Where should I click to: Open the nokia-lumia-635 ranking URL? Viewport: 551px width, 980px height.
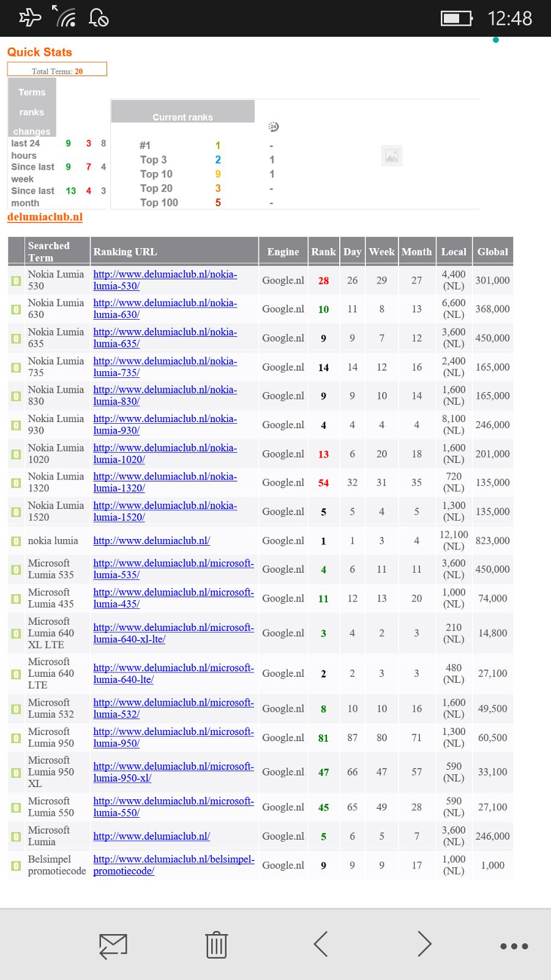(165, 337)
